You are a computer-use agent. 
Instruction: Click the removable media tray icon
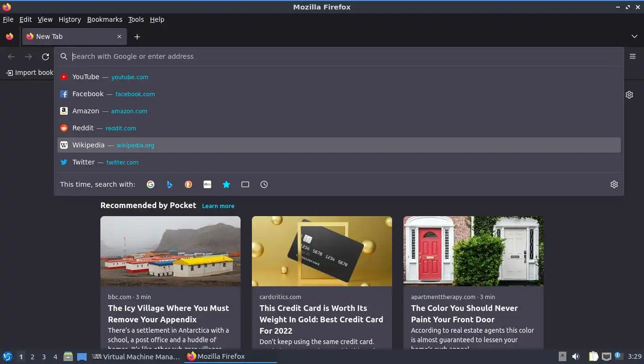(563, 356)
